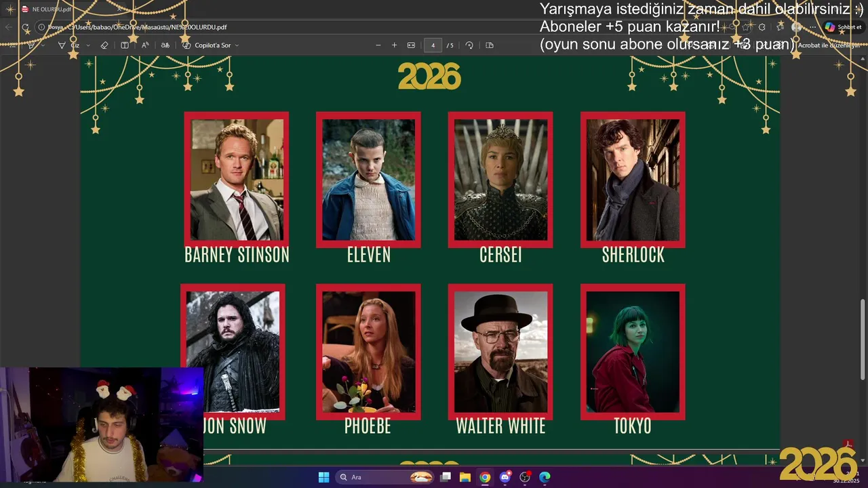This screenshot has height=488, width=868.
Task: Click the CERSEI name label
Action: coord(500,255)
